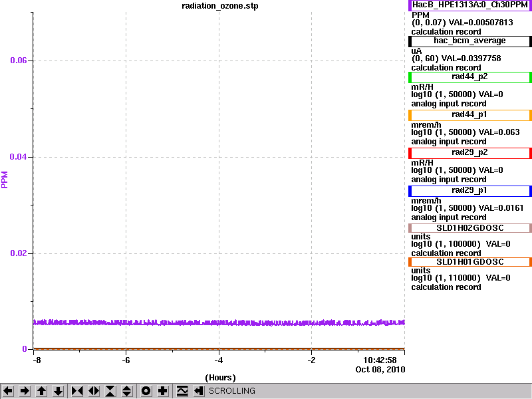Click the VAL=0.0397758 reading text
Screen dimensions: 532x399
(x=471, y=59)
